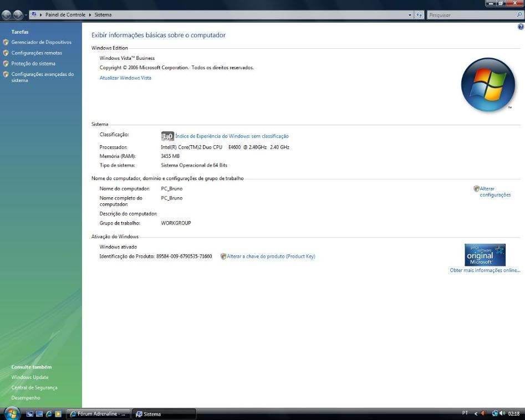
Task: Open Windows Update link
Action: pyautogui.click(x=30, y=377)
